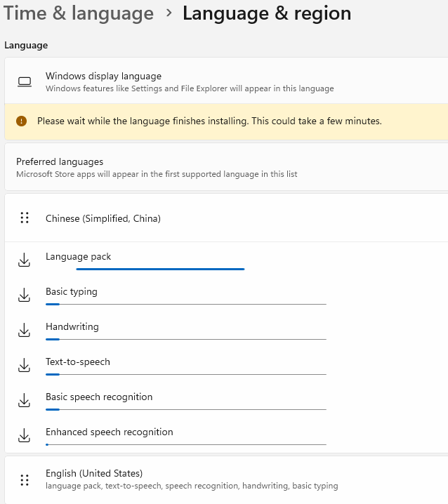Click the Language pack progress bar

160,269
